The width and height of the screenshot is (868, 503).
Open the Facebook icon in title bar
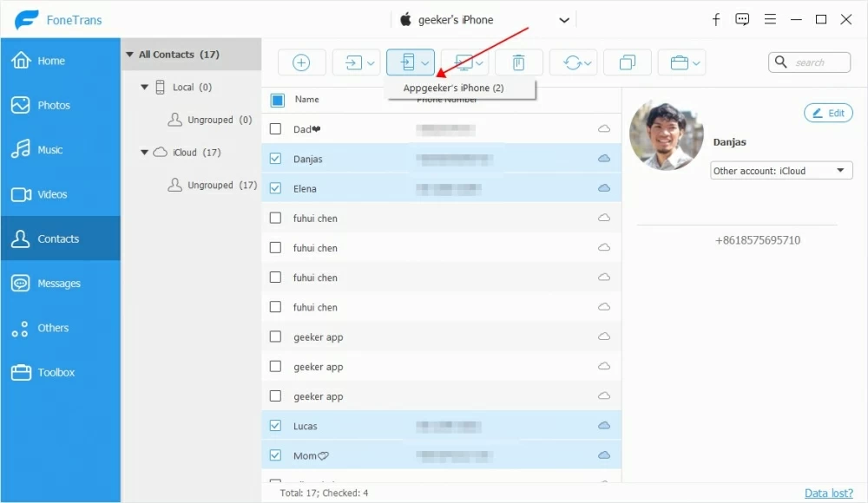[x=716, y=19]
